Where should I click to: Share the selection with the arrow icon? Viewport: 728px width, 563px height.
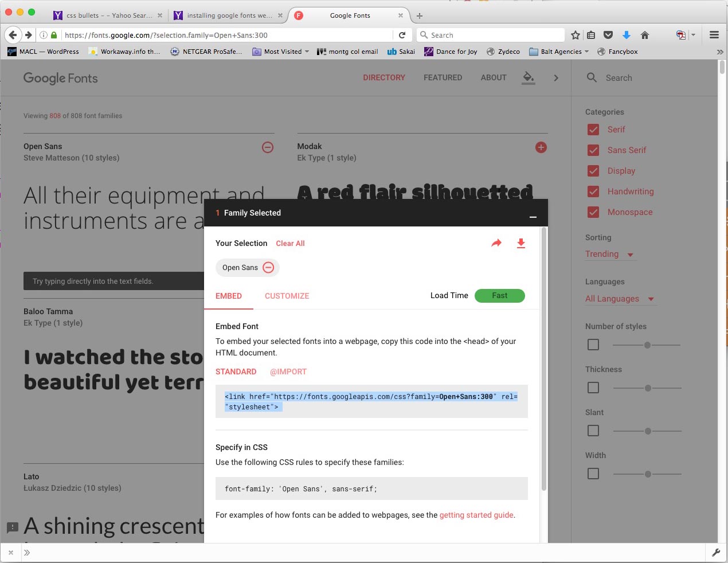[496, 243]
